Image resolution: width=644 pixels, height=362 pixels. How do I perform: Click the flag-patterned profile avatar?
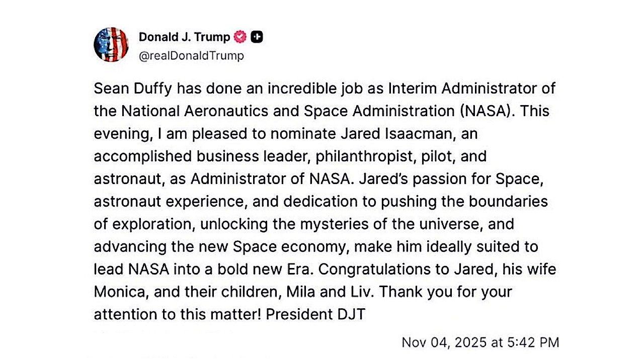[x=111, y=45]
